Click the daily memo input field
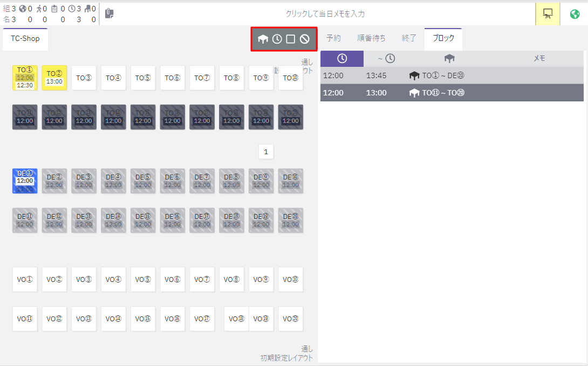The image size is (588, 366). pyautogui.click(x=325, y=13)
